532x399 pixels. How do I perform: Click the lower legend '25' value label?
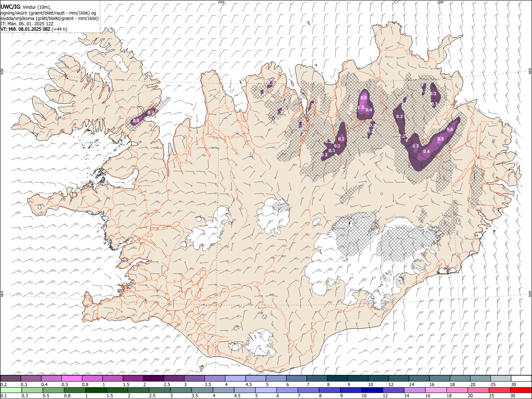coord(492,396)
